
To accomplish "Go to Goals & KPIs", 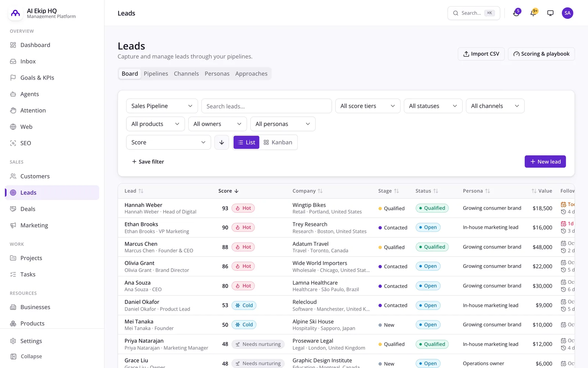I will [52, 78].
